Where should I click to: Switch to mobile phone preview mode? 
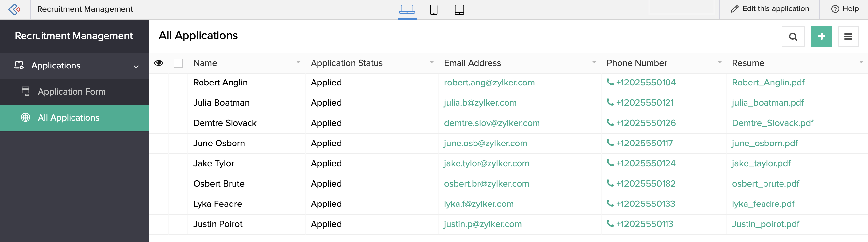click(x=434, y=9)
